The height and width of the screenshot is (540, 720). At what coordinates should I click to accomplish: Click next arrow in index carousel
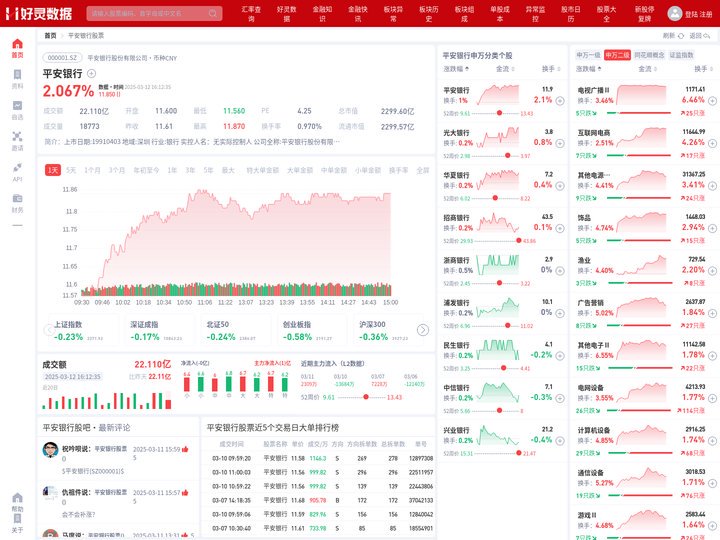tap(423, 330)
